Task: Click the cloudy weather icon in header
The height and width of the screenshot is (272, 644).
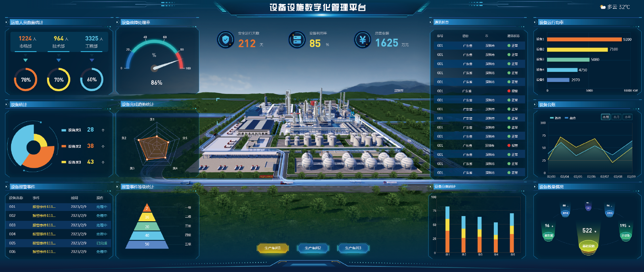Action: [602, 7]
